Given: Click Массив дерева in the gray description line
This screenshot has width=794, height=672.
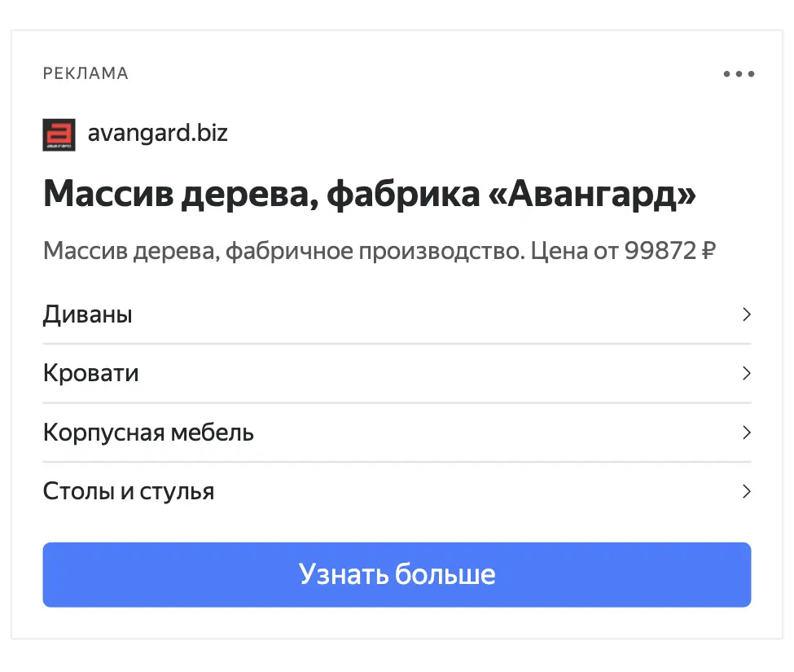Looking at the screenshot, I should (x=132, y=251).
